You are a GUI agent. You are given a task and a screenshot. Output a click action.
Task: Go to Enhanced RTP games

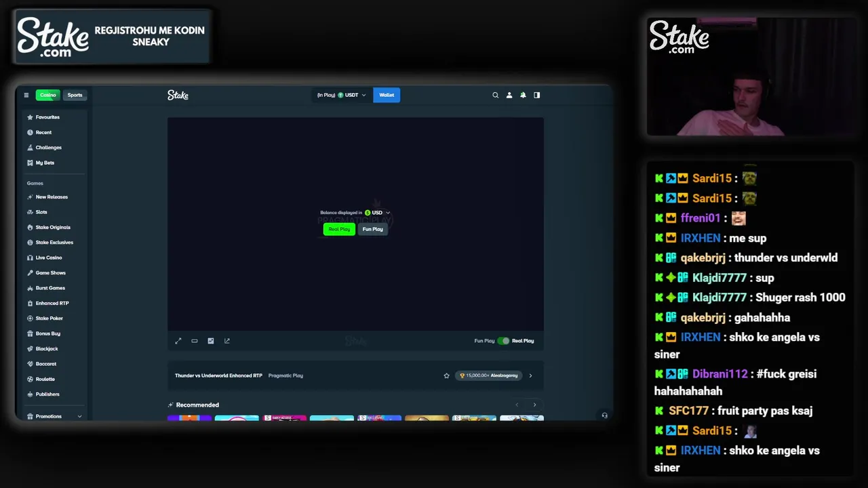click(53, 303)
